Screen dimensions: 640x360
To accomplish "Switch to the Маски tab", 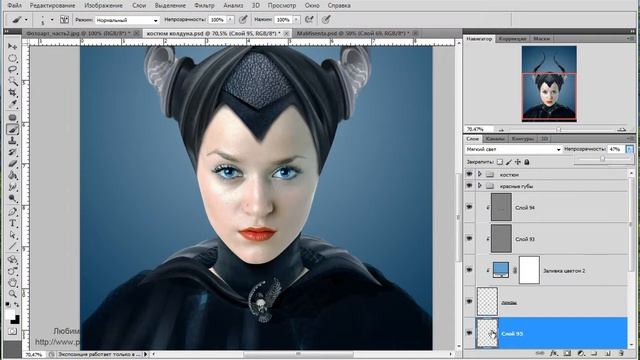I will [x=542, y=38].
